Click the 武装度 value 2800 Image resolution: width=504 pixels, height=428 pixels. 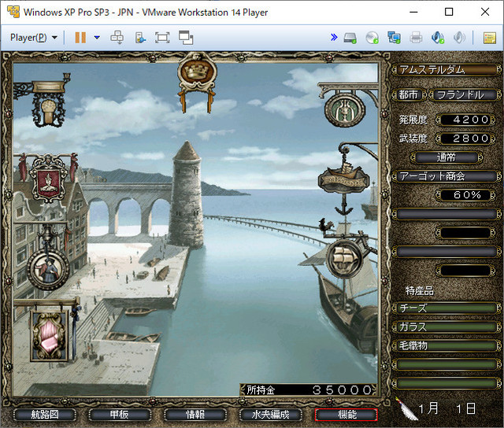point(465,138)
